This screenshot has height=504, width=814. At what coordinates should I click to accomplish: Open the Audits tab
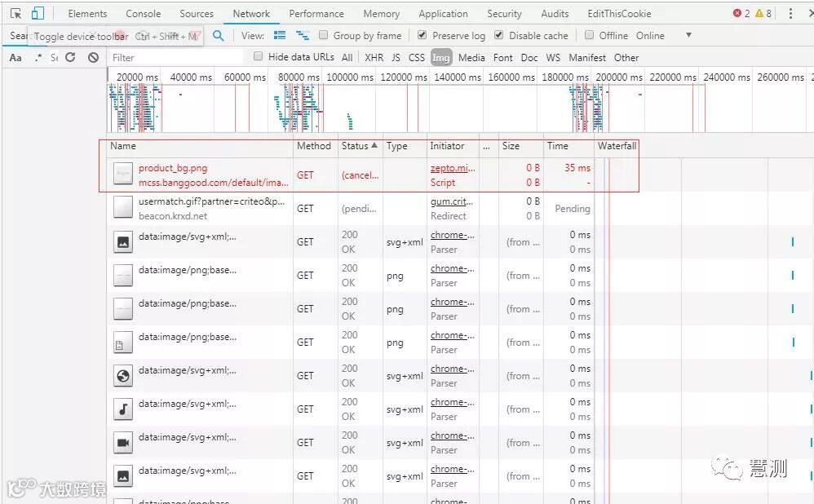pyautogui.click(x=555, y=14)
